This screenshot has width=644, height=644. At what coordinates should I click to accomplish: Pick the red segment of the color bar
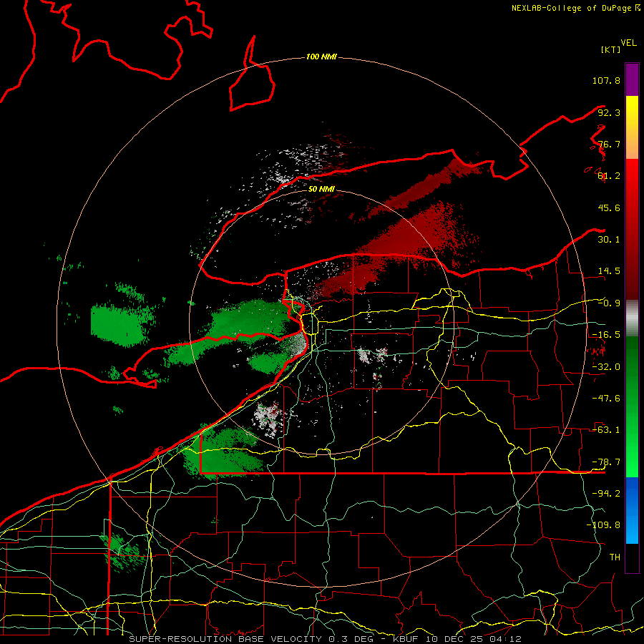pyautogui.click(x=632, y=229)
